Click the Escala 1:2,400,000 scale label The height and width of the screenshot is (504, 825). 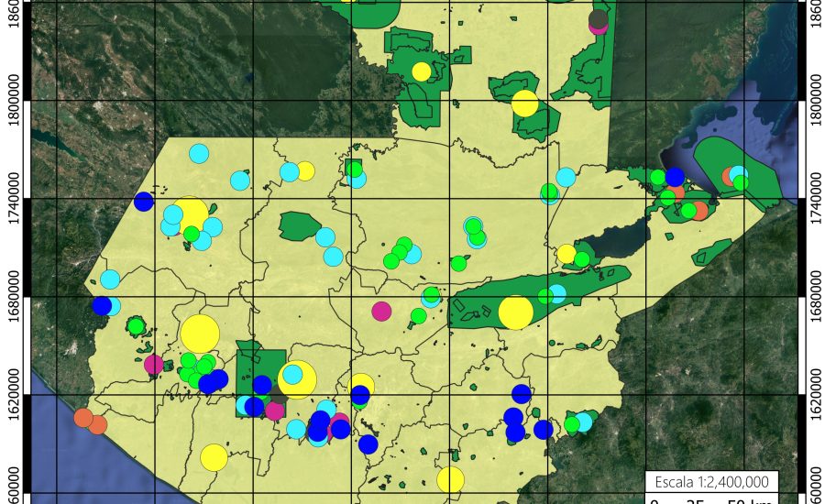pos(712,482)
